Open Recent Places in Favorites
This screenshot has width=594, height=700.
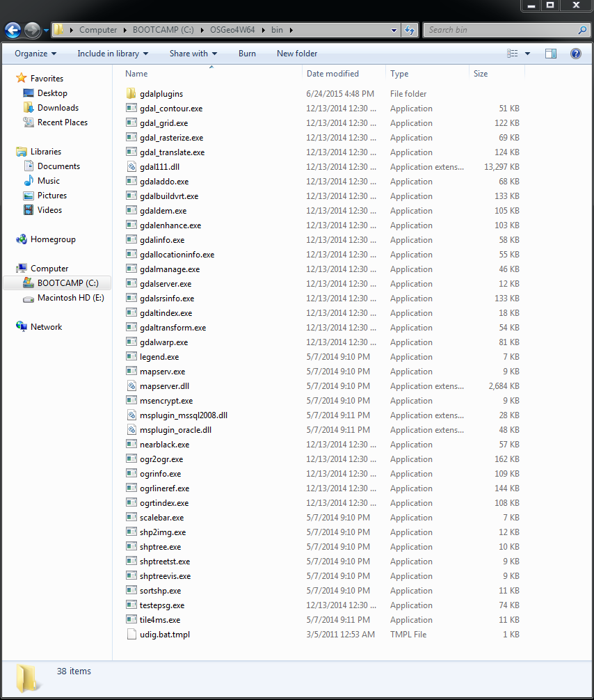63,122
